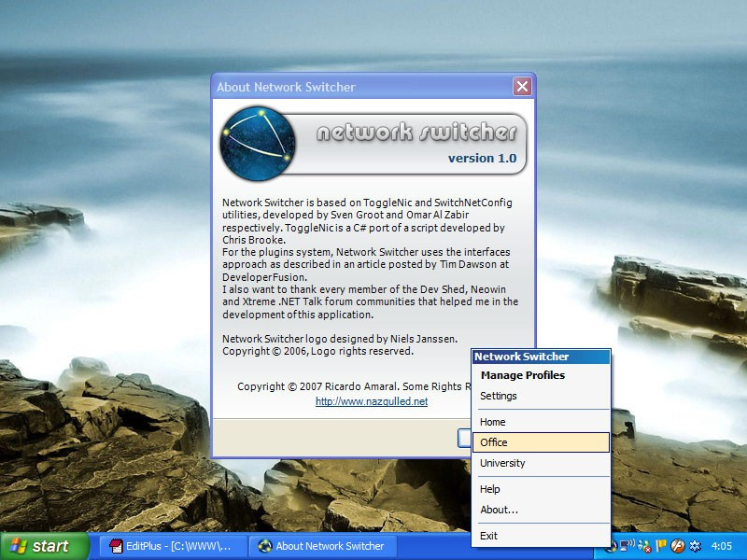The width and height of the screenshot is (747, 560).
Task: Close the About Network Switcher dialog
Action: (522, 86)
